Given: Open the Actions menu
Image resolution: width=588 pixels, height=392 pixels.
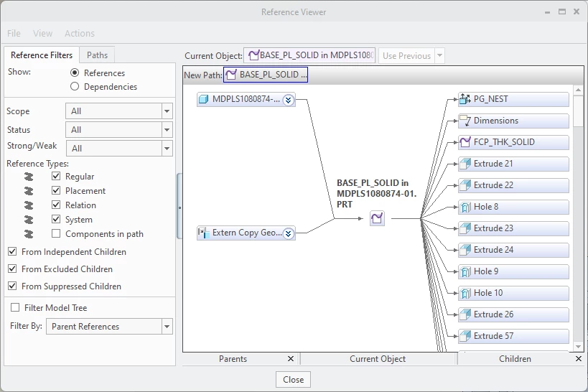Looking at the screenshot, I should (x=80, y=34).
